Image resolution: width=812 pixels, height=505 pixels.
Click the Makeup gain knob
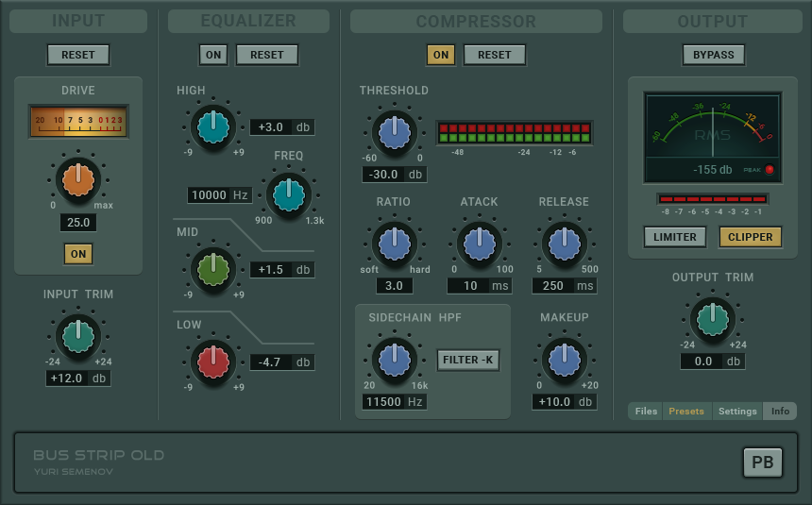[x=565, y=360]
